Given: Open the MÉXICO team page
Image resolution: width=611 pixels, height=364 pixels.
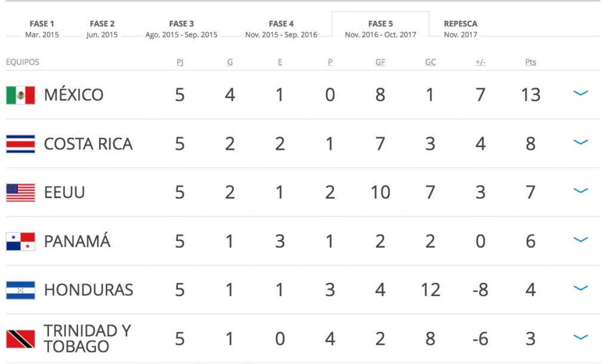Looking at the screenshot, I should pyautogui.click(x=74, y=94).
